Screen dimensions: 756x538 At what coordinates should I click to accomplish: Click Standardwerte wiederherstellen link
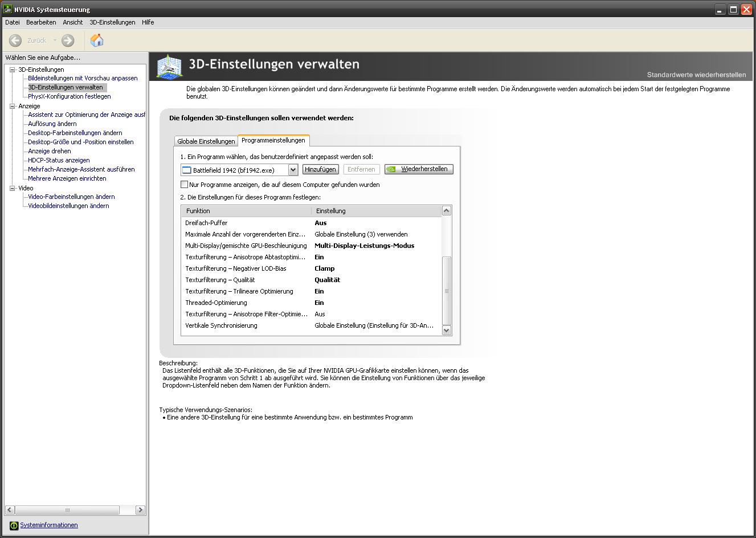pos(696,75)
